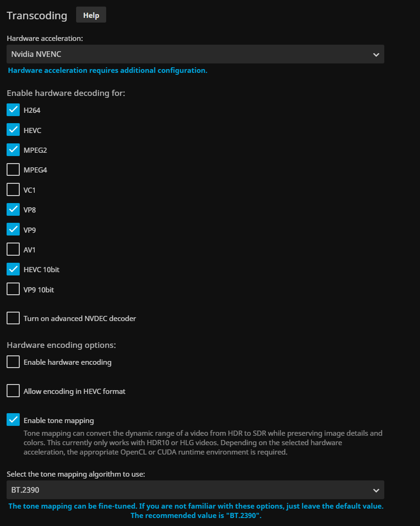Screen dimensions: 420x526
Task: Click the Nvidia NVENC dropdown arrow
Action: (x=376, y=55)
